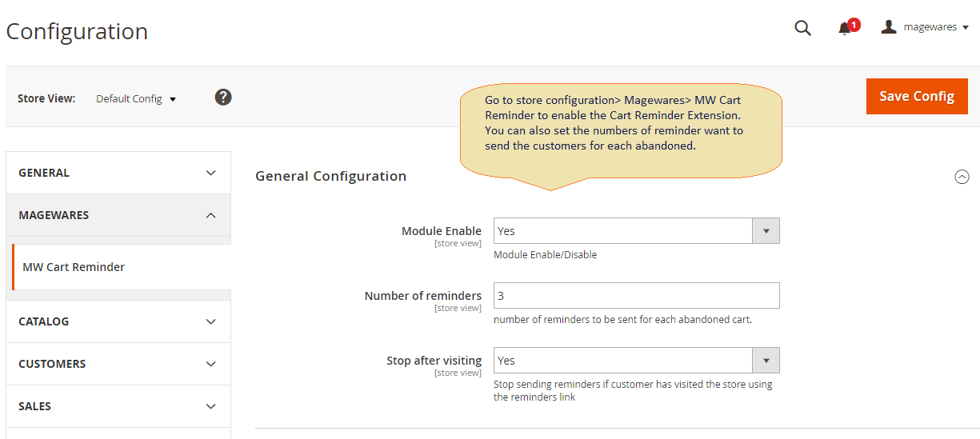Click the help question mark icon
The width and height of the screenshot is (980, 439).
[x=223, y=98]
